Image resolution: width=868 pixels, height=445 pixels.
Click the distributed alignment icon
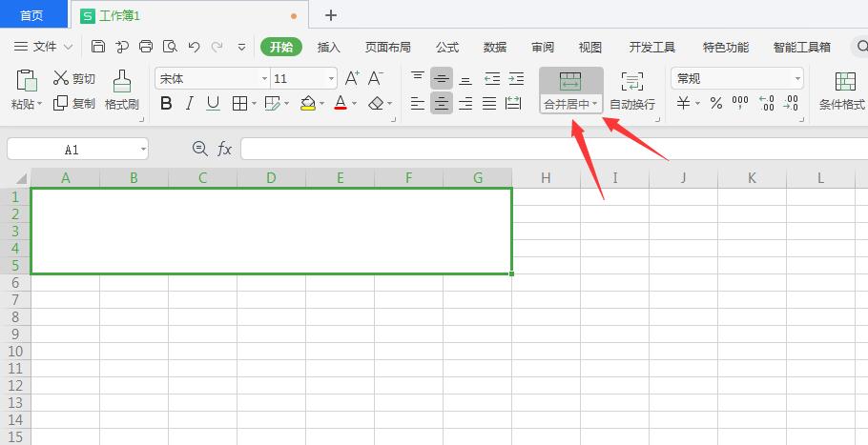[x=514, y=103]
